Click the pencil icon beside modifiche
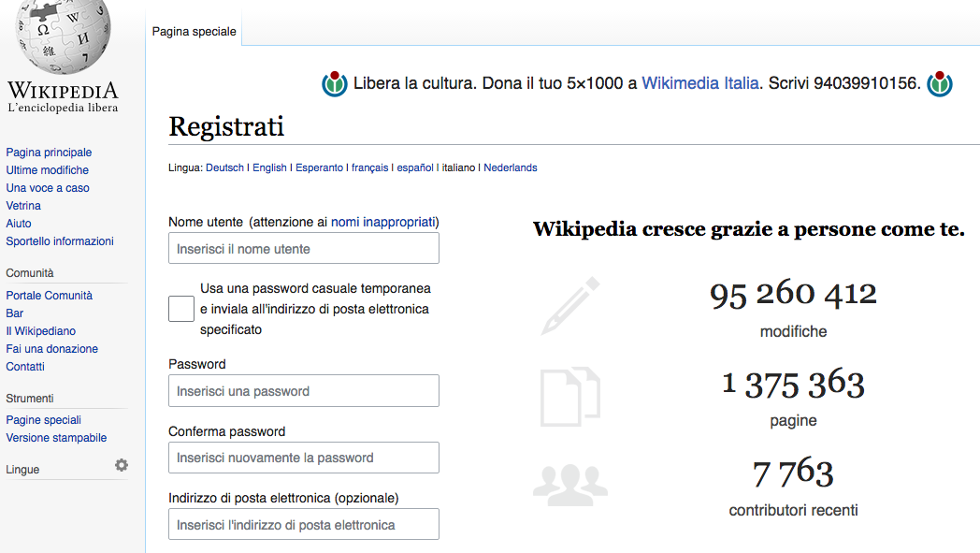The height and width of the screenshot is (553, 980). [570, 306]
